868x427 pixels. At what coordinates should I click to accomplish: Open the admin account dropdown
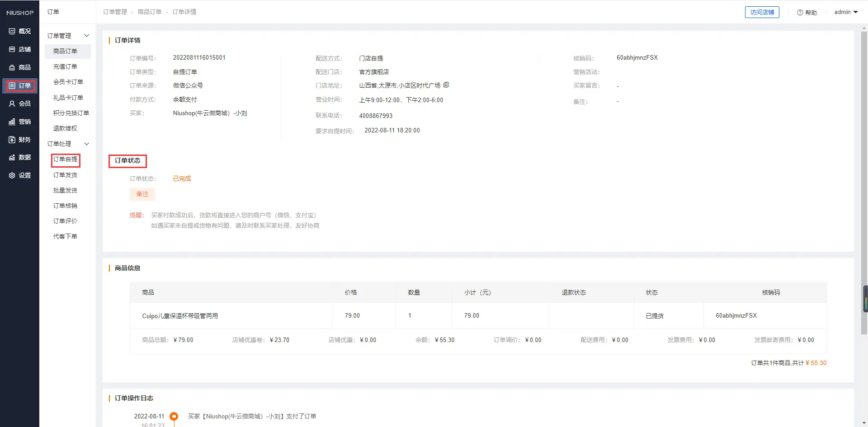pos(846,12)
